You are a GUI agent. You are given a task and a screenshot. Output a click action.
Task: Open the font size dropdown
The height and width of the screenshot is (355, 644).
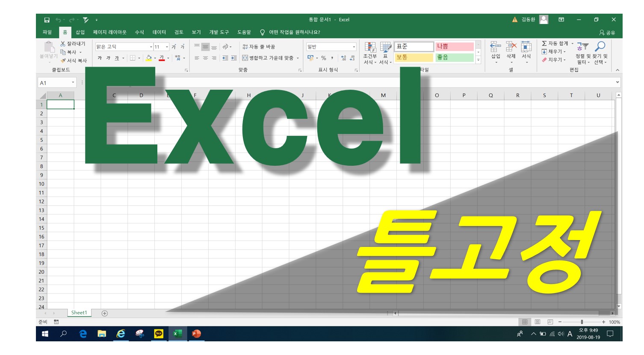point(167,47)
